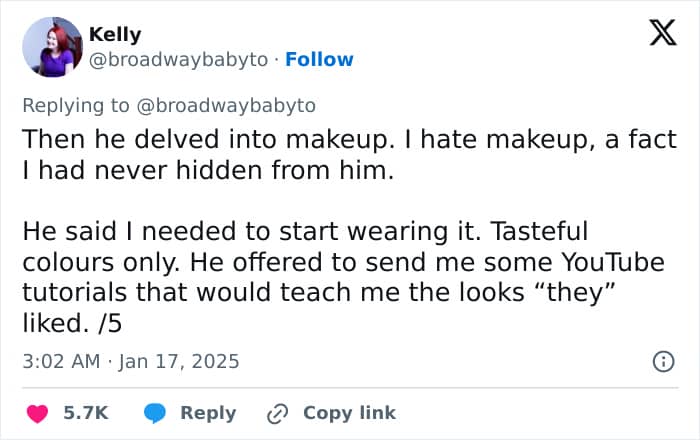Click the Replying to label text
This screenshot has width=700, height=440.
click(76, 106)
